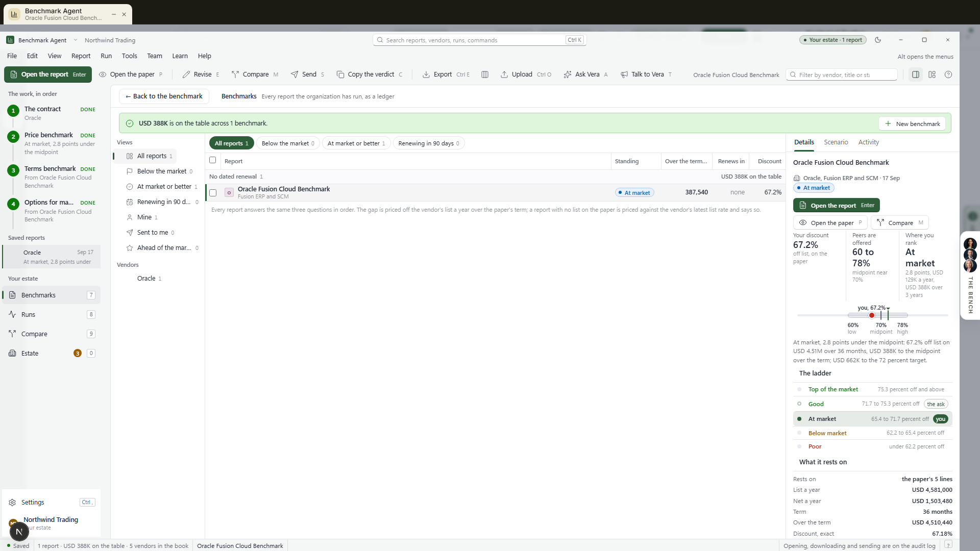Open the Benchmark Agent app dropdown chevron
980x551 pixels.
pos(76,40)
